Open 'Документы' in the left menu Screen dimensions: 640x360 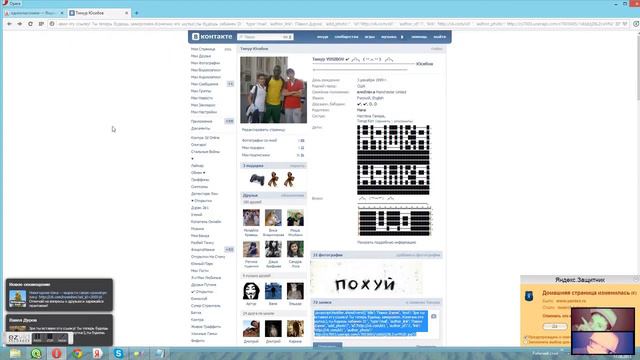click(200, 128)
